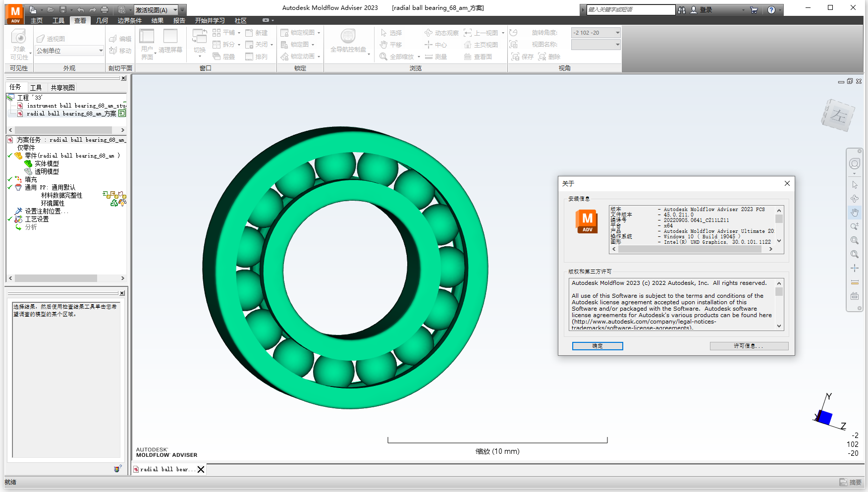Click the 清理屏幕 clean screen icon
Image resolution: width=868 pixels, height=492 pixels.
tap(170, 42)
